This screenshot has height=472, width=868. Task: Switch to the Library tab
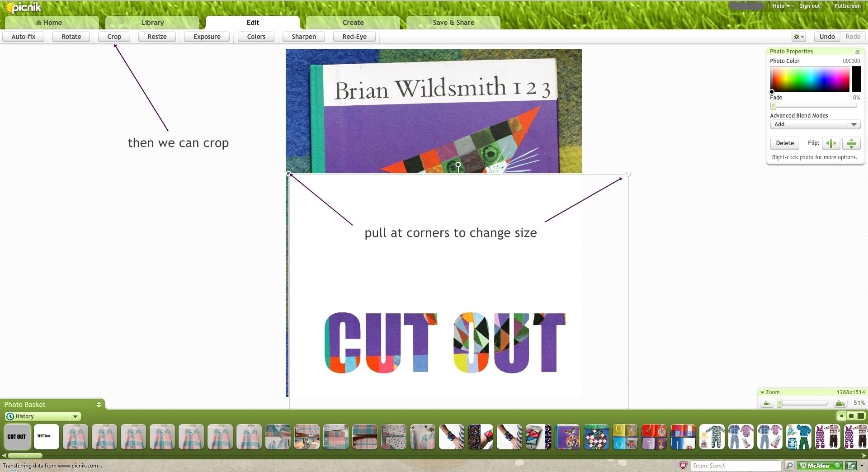tap(152, 23)
